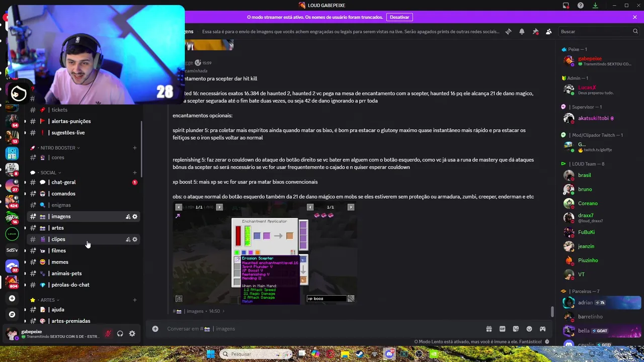Dismiss the streamer mode banner
This screenshot has height=362, width=644.
(x=635, y=17)
